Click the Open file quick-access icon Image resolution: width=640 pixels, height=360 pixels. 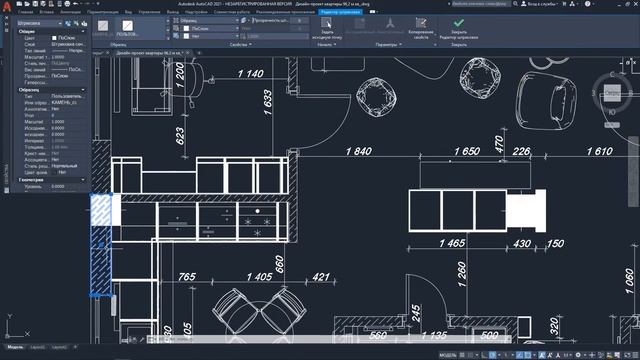coord(27,4)
